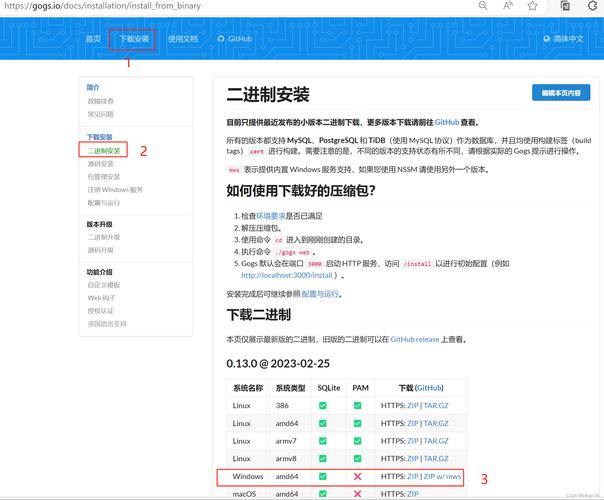Open the GitHub release link

coord(415,339)
